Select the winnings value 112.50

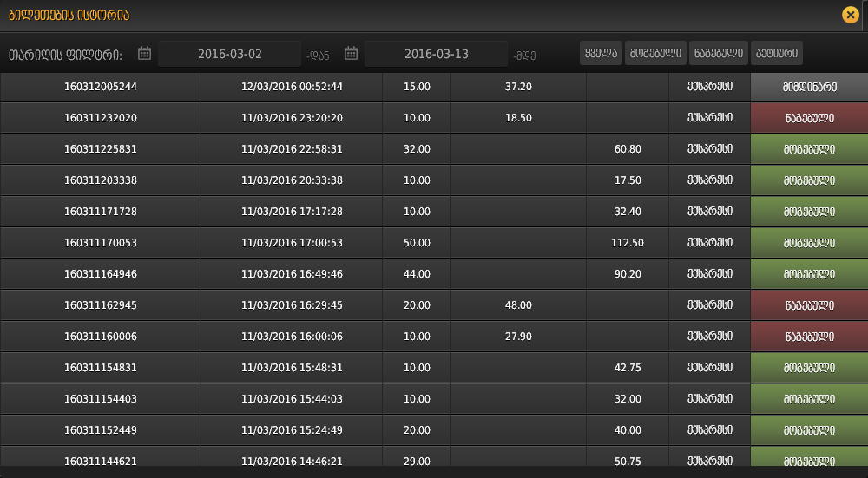[x=628, y=243]
